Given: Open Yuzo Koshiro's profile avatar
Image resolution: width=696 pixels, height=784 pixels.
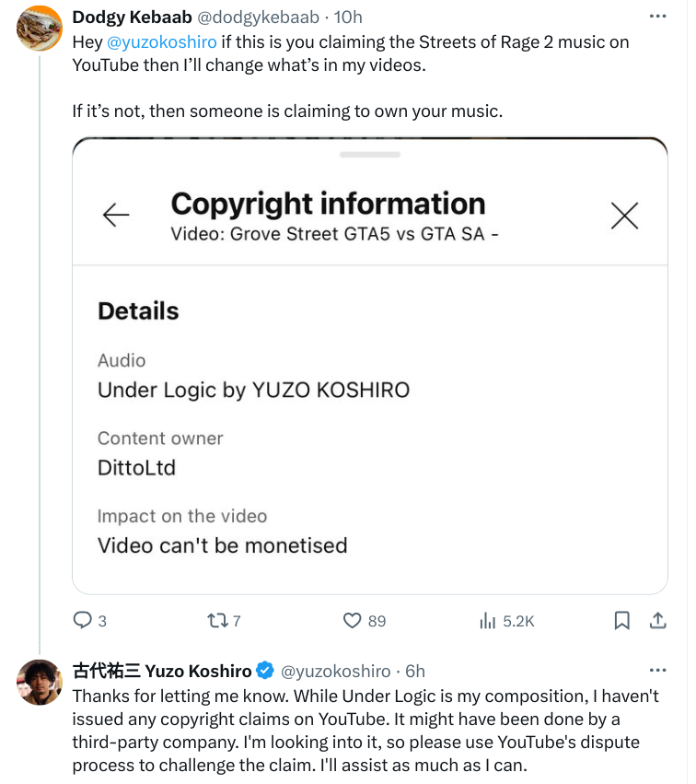Looking at the screenshot, I should coord(40,682).
